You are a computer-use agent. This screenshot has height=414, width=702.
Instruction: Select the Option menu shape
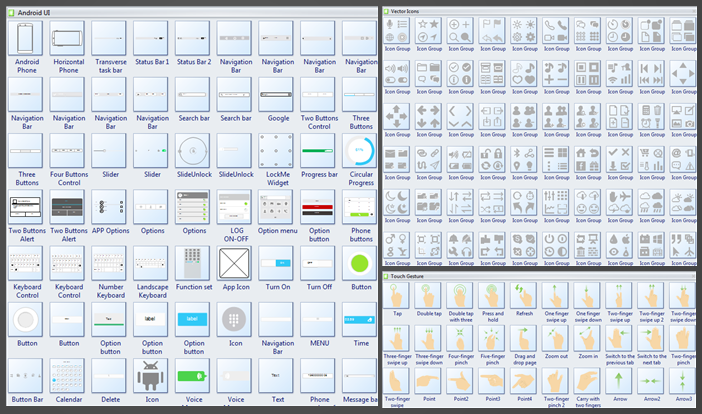pos(277,207)
